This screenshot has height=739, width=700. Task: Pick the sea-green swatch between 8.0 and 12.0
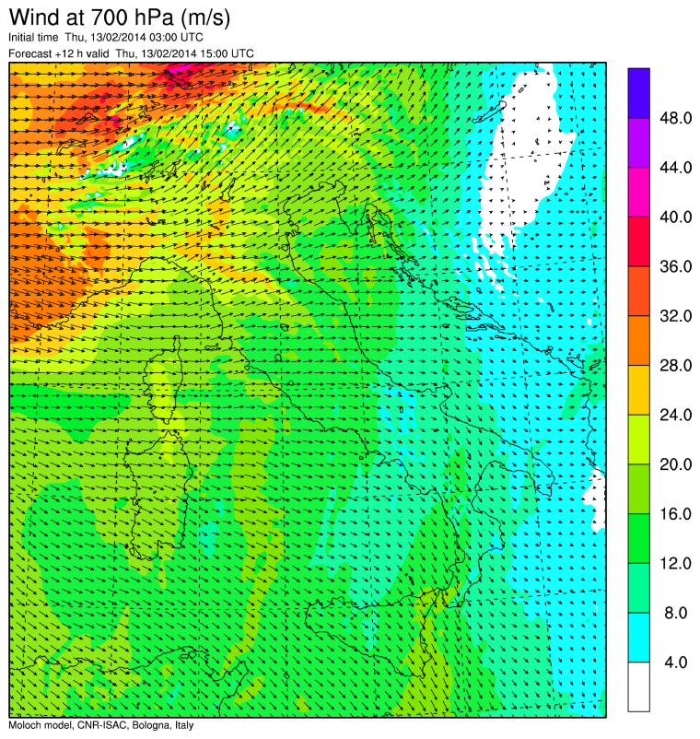639,588
